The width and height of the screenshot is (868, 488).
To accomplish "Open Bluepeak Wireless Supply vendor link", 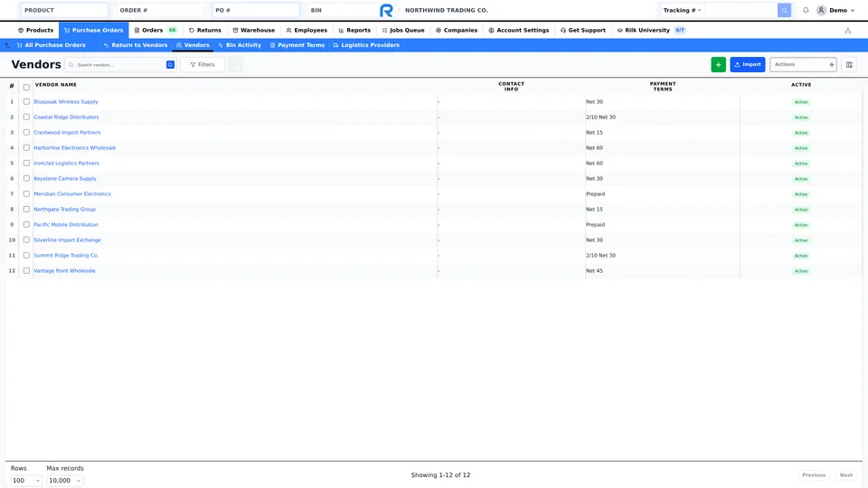I will 66,102.
